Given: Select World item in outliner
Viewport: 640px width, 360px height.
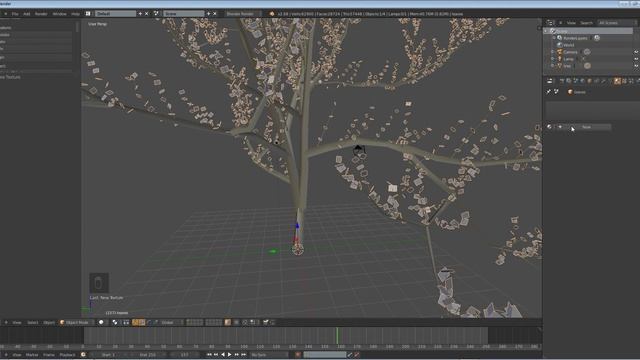Looking at the screenshot, I should 569,45.
